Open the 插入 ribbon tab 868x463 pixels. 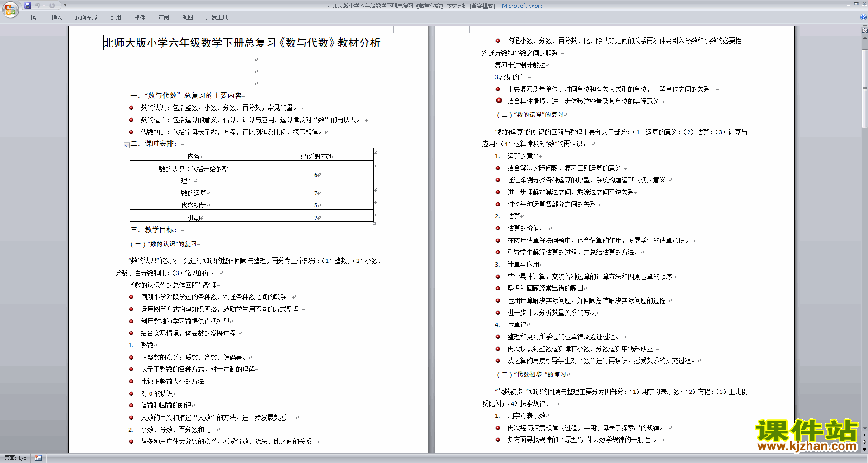57,18
